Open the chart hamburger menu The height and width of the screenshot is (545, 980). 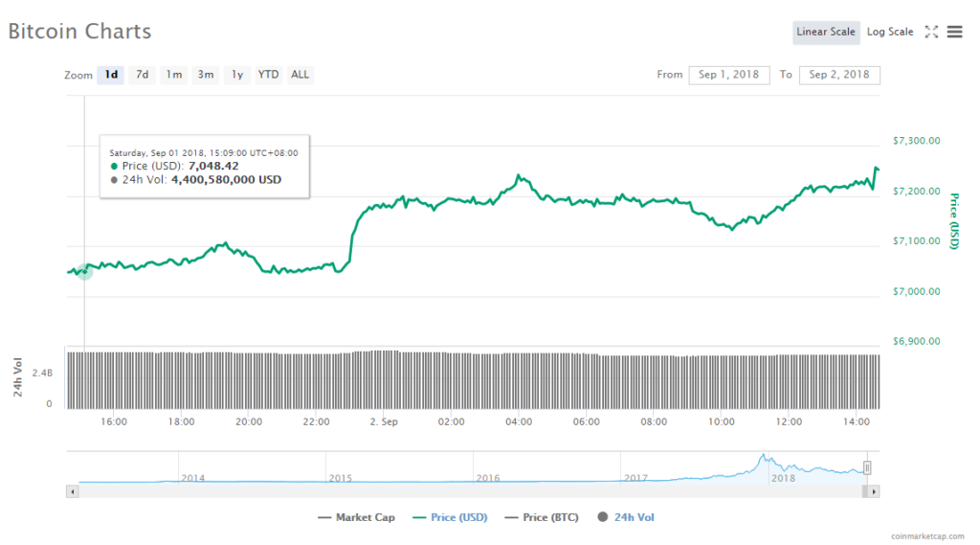[954, 32]
